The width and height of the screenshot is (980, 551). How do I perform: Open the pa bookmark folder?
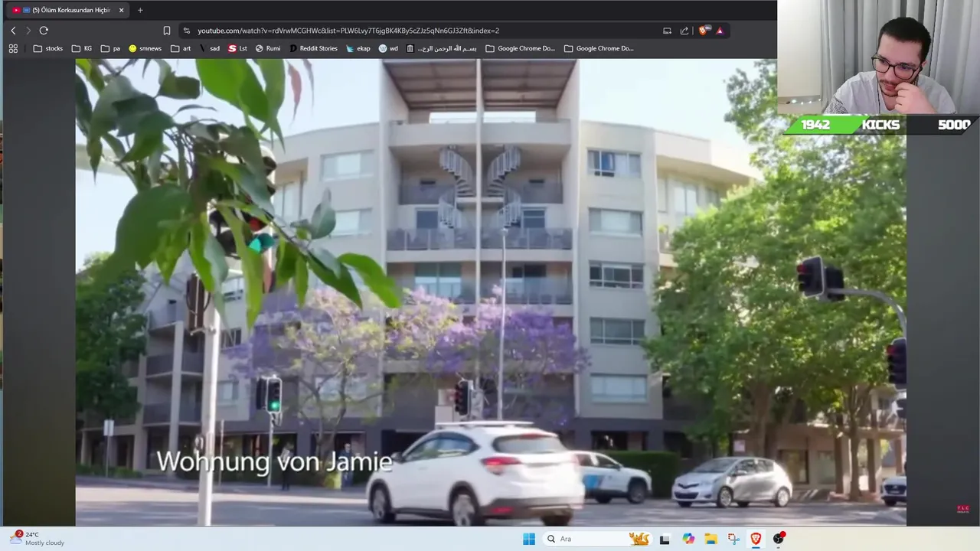pos(110,48)
